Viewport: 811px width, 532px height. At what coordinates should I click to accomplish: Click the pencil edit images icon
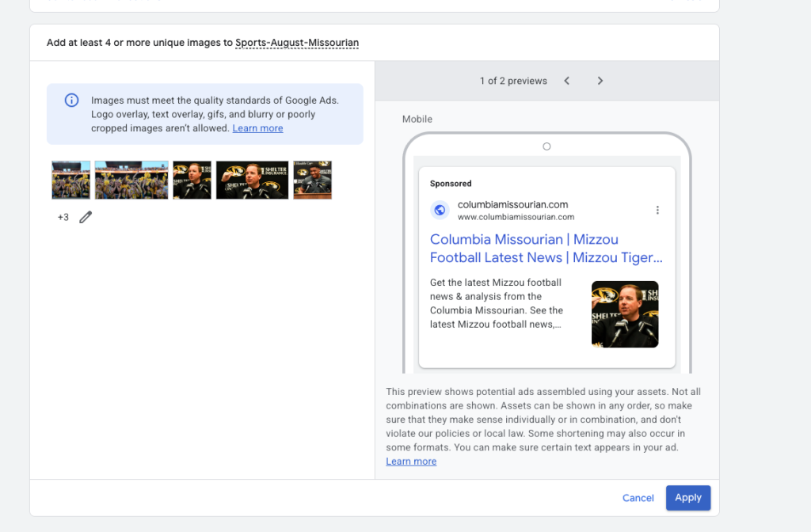86,217
